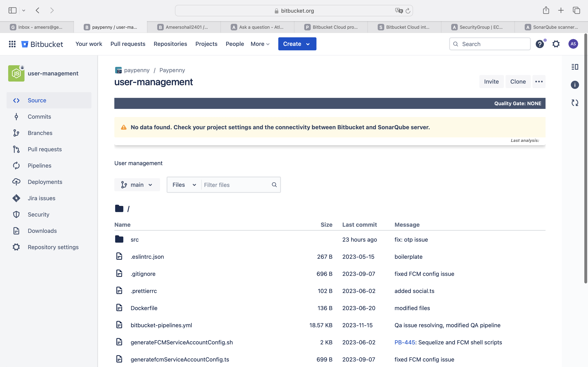This screenshot has width=588, height=367.
Task: Toggle the Safari sidebar button
Action: (12, 10)
